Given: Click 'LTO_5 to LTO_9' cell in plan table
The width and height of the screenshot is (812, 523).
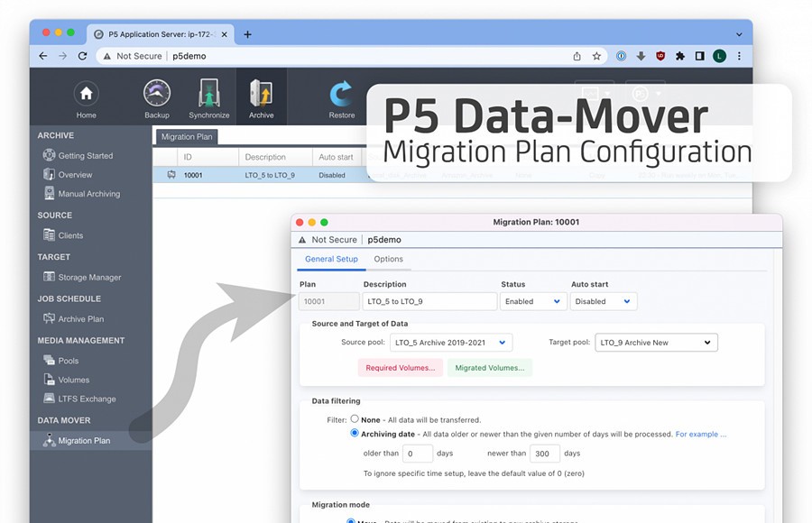Looking at the screenshot, I should [270, 175].
